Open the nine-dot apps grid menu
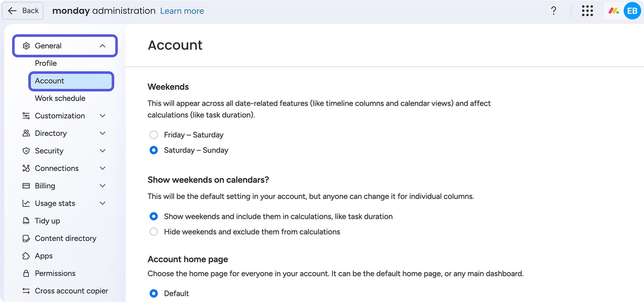644x302 pixels. coord(587,11)
